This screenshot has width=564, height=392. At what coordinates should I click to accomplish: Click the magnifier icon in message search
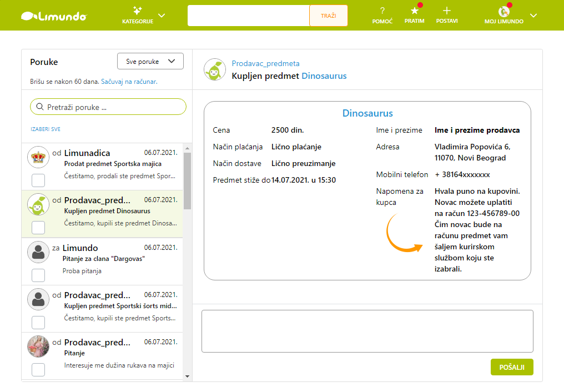click(x=40, y=107)
